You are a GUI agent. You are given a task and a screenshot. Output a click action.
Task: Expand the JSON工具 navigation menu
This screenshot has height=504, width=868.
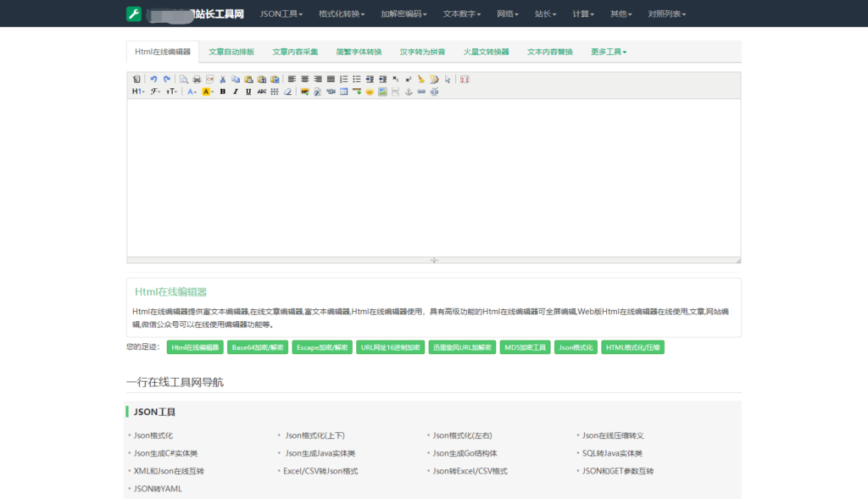[281, 14]
